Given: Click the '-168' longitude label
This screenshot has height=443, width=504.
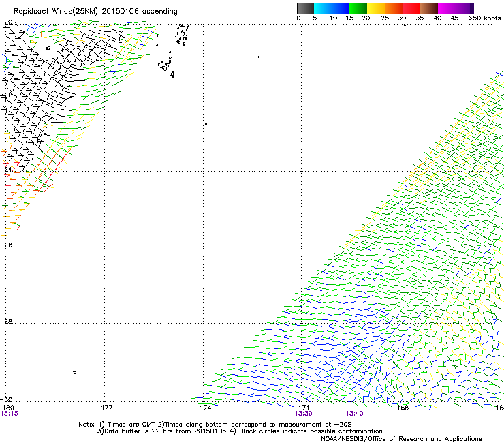Looking at the screenshot, I should pos(400,408).
